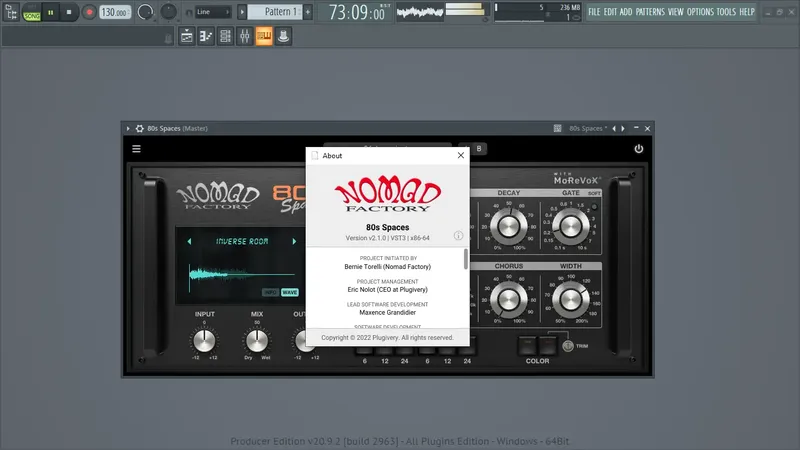This screenshot has height=450, width=800.
Task: Select the Pattern 1 selector
Action: point(276,12)
